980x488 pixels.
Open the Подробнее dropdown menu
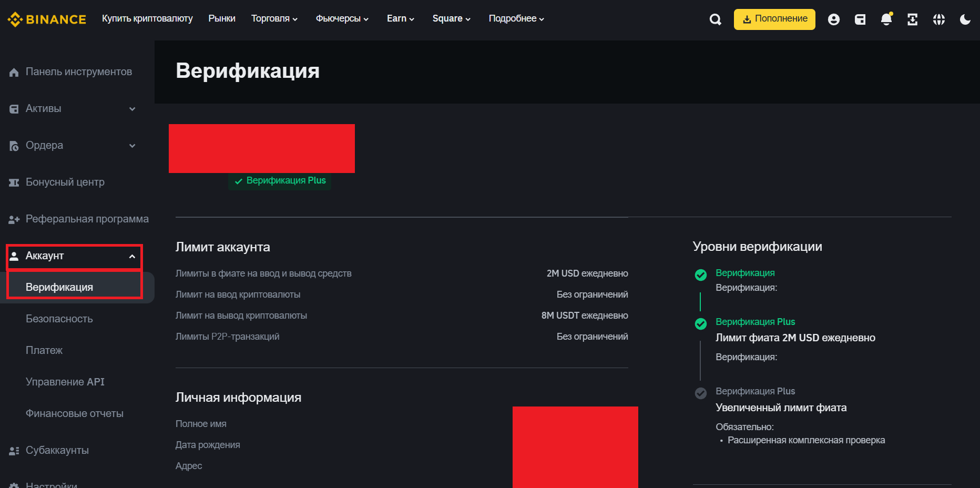pos(516,18)
